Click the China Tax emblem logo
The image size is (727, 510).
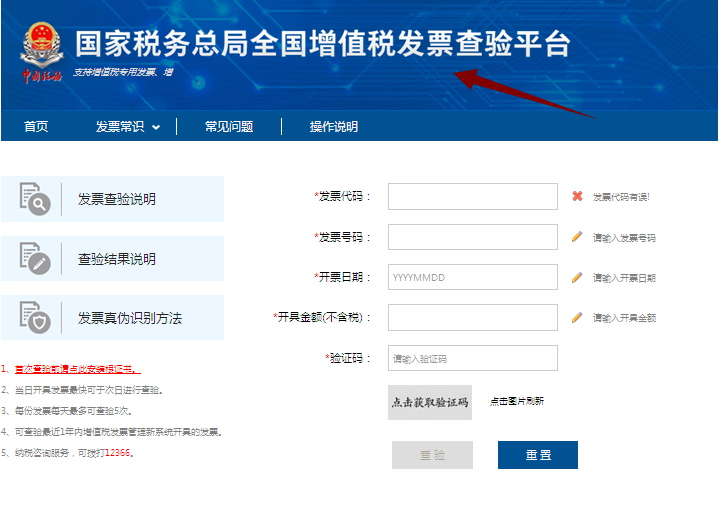click(42, 52)
